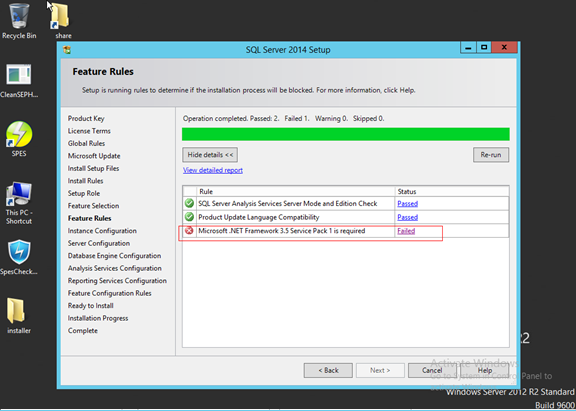Image resolution: width=576 pixels, height=411 pixels.
Task: Open Passed status for Analysis Services rule
Action: click(407, 203)
